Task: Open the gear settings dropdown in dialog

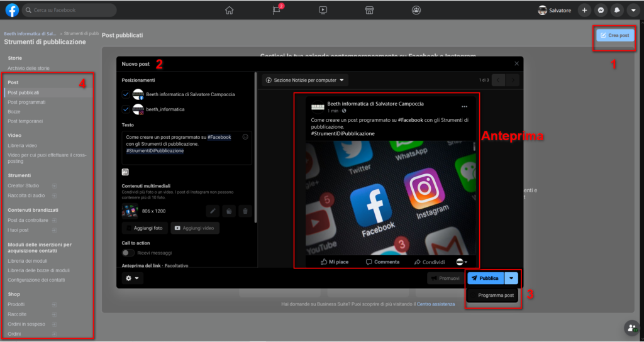Action: pos(132,279)
